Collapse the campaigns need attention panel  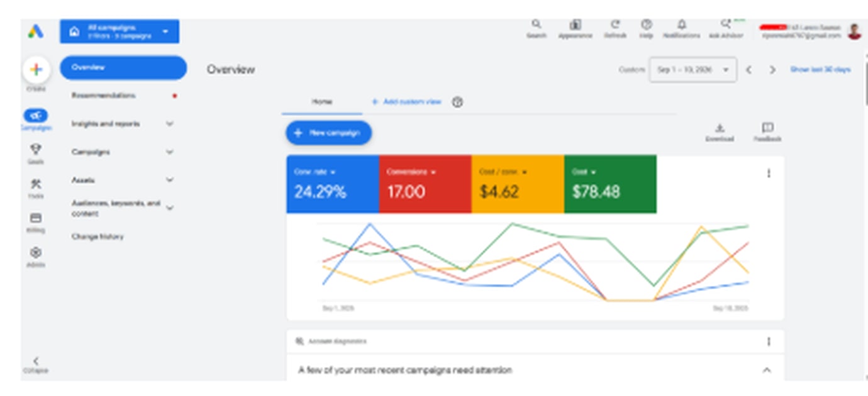click(766, 370)
